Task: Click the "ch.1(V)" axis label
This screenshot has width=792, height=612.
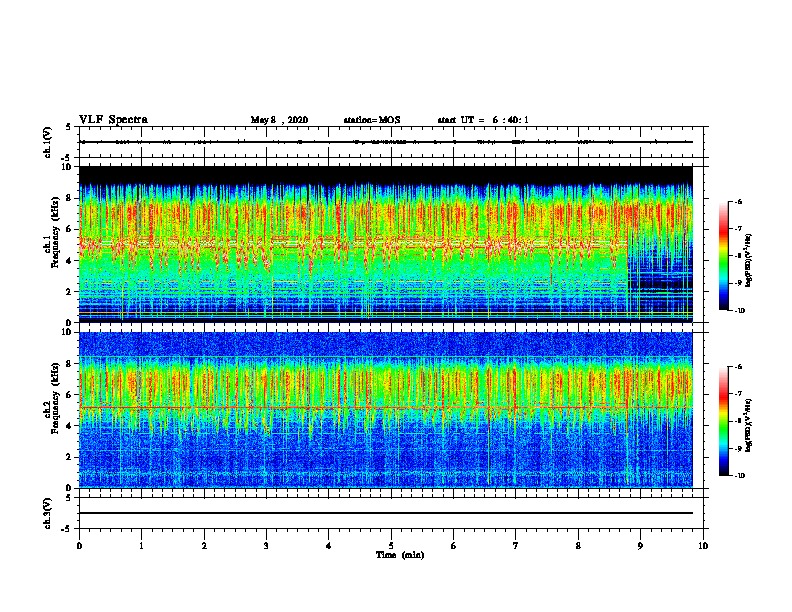Action: (47, 142)
